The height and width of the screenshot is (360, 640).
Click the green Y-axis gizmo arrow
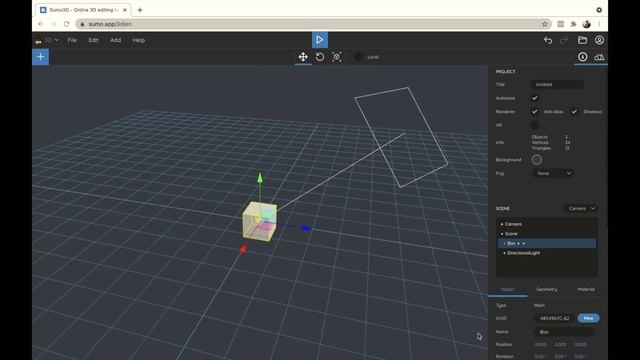point(260,178)
